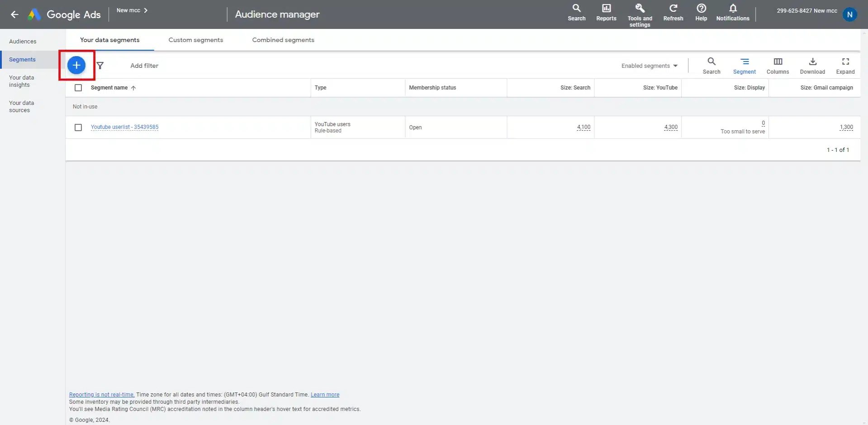
Task: Expand the New mcc account chevron
Action: (x=146, y=10)
